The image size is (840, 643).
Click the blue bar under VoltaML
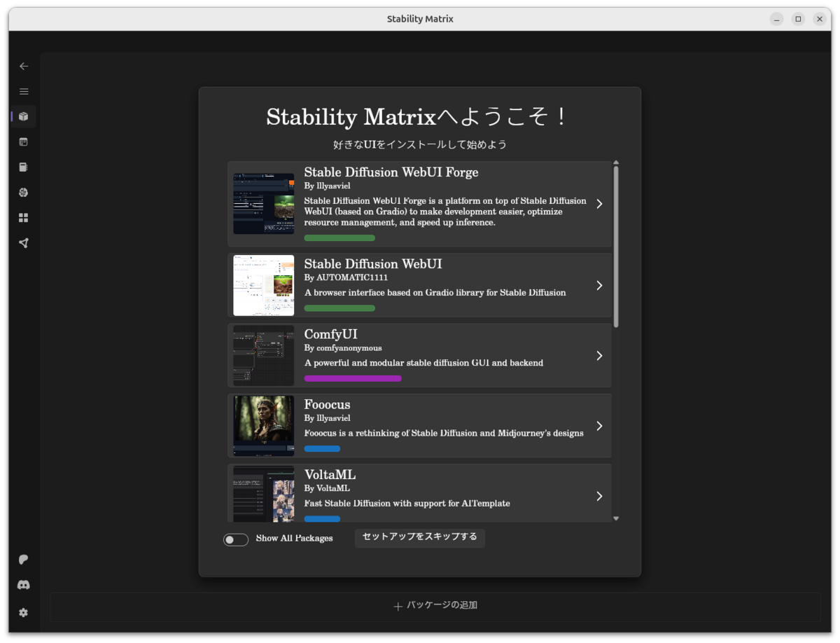tap(322, 519)
